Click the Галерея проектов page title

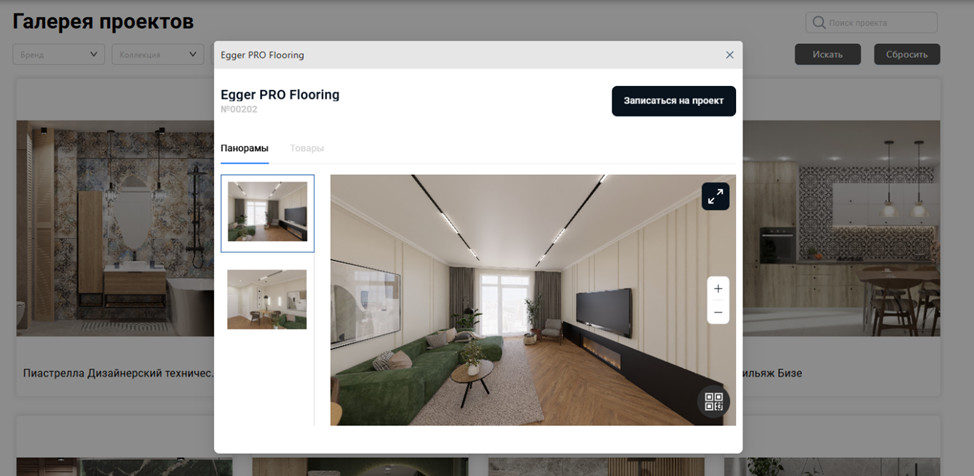pyautogui.click(x=103, y=22)
